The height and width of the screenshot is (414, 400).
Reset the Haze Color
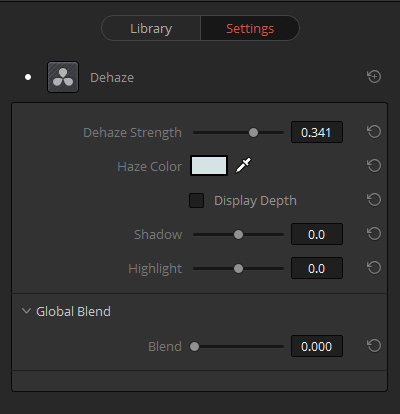point(374,166)
